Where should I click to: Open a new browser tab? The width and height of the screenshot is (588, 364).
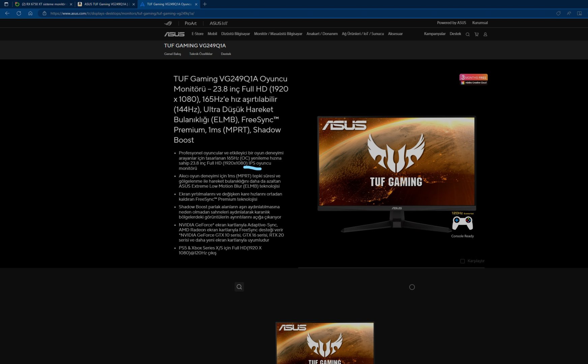[x=205, y=4]
